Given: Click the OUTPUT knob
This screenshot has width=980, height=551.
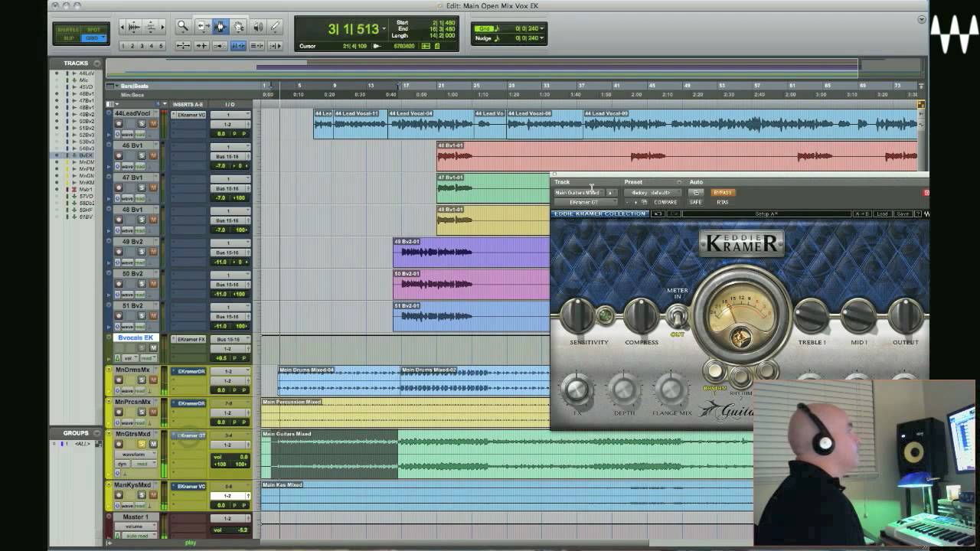Looking at the screenshot, I should point(906,315).
